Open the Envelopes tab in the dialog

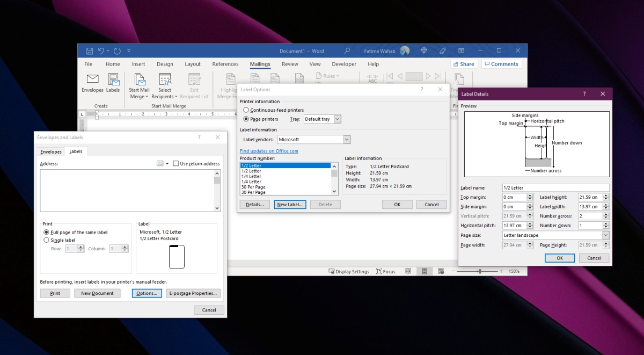[50, 151]
